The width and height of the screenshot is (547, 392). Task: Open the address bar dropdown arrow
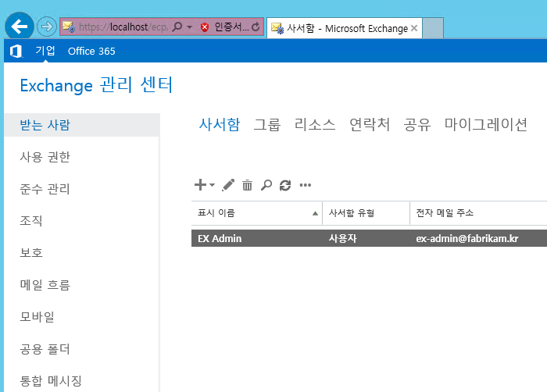click(x=189, y=27)
